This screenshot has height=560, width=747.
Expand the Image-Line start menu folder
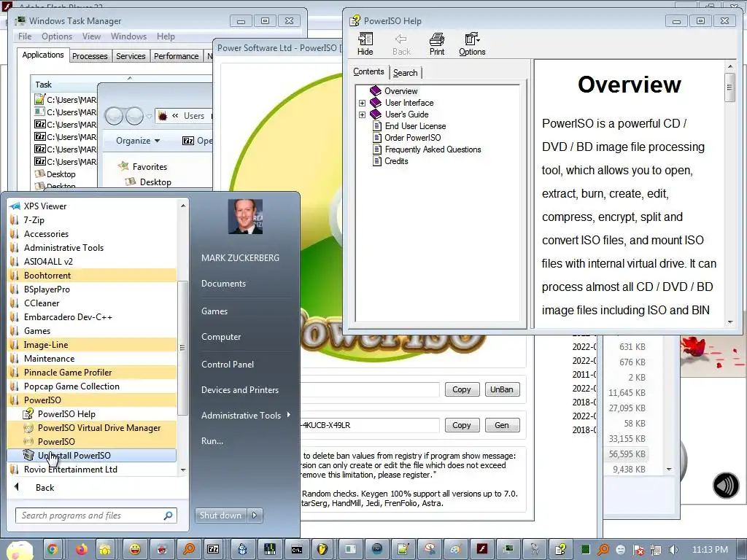coord(92,345)
